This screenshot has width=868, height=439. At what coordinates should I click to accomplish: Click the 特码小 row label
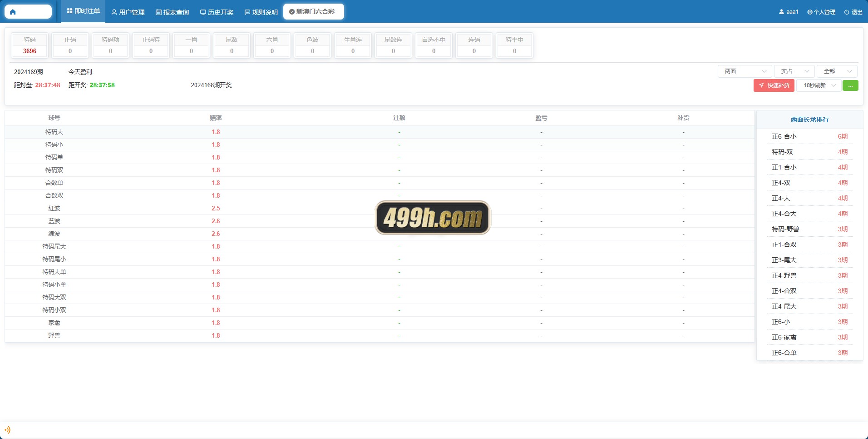click(x=54, y=145)
